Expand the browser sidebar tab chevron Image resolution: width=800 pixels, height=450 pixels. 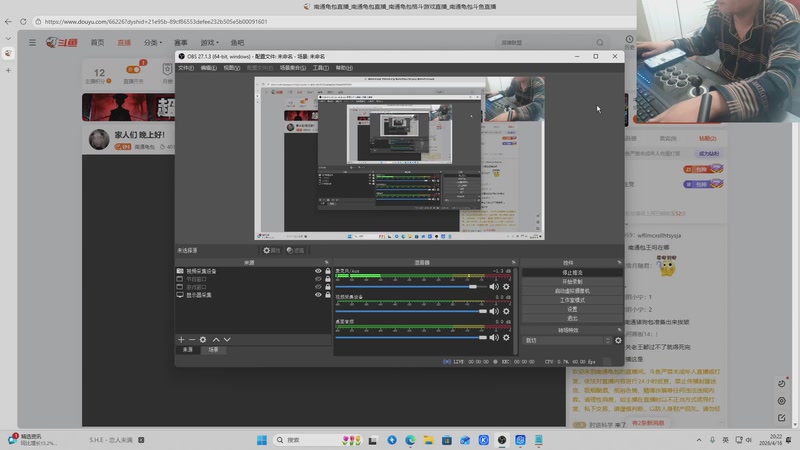pyautogui.click(x=8, y=38)
